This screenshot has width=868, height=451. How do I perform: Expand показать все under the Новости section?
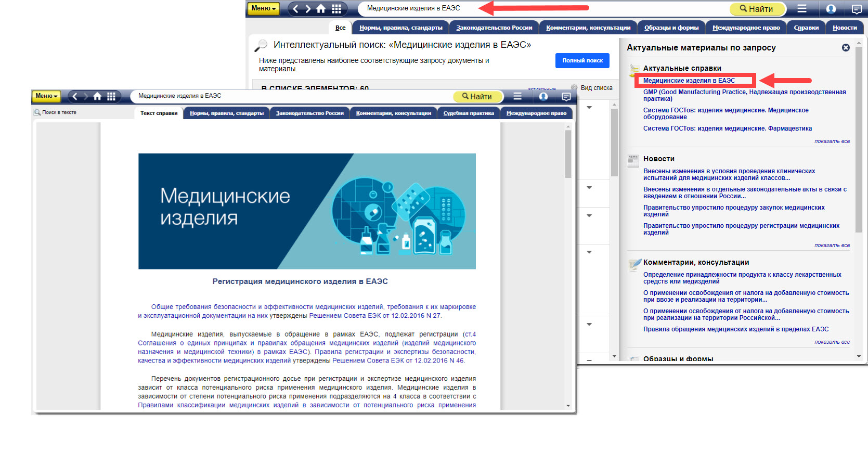(x=832, y=245)
